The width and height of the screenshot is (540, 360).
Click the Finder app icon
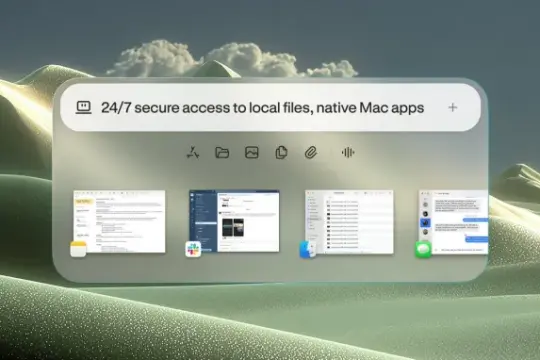click(307, 249)
